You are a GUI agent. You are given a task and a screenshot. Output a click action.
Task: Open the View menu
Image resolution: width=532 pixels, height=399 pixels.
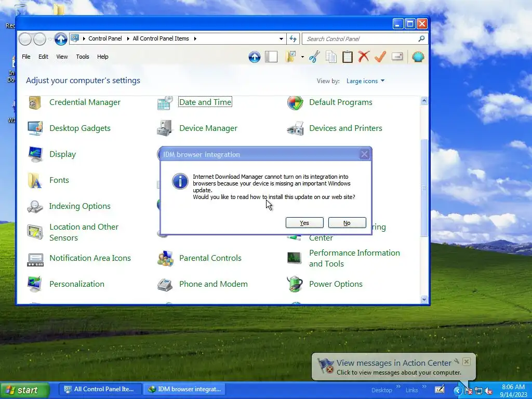pos(62,57)
